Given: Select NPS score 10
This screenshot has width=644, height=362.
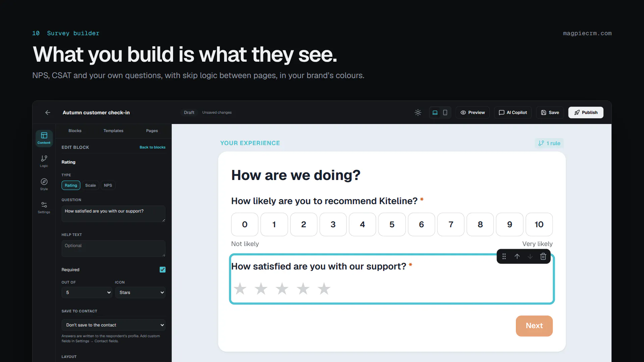Looking at the screenshot, I should [539, 224].
